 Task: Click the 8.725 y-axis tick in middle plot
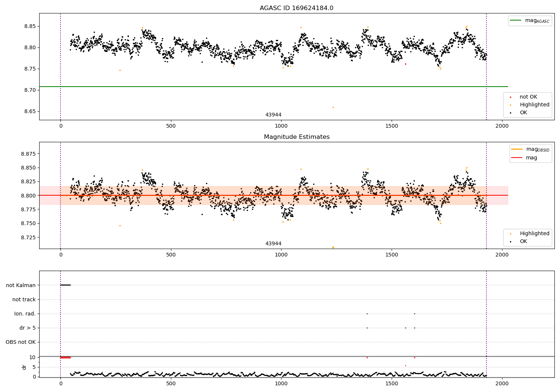pos(28,237)
